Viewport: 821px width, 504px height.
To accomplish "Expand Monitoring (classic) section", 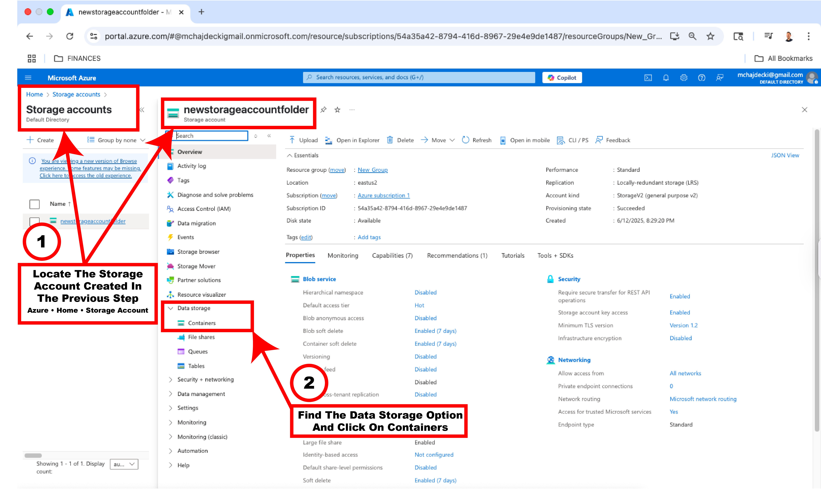I will [x=170, y=437].
